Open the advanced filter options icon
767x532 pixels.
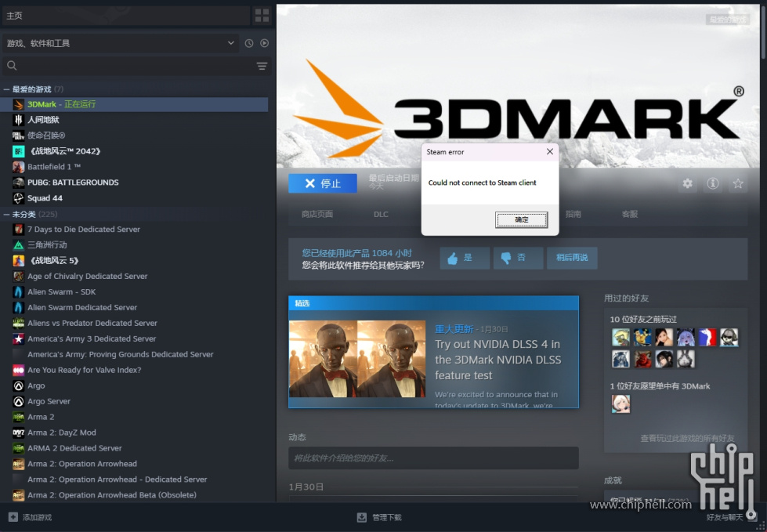[x=262, y=66]
